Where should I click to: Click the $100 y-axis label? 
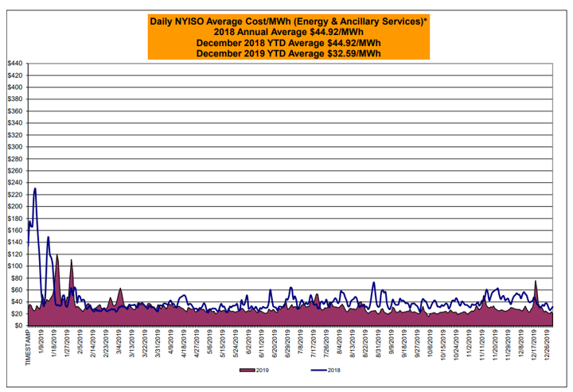point(15,266)
